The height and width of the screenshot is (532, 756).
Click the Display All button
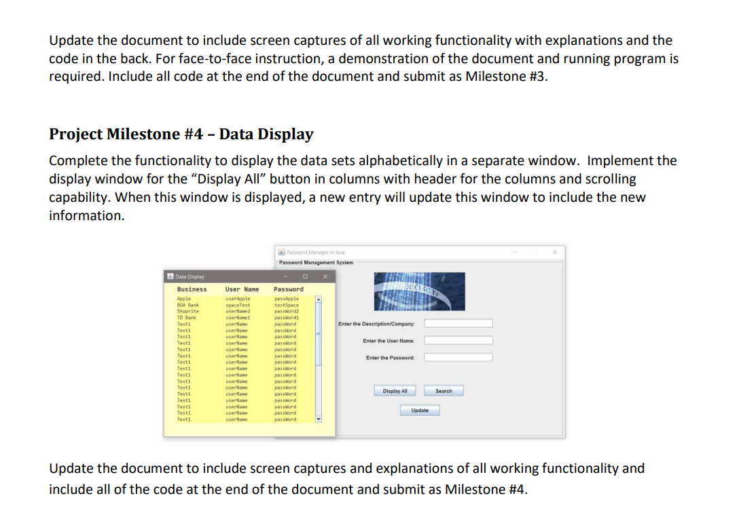[395, 391]
